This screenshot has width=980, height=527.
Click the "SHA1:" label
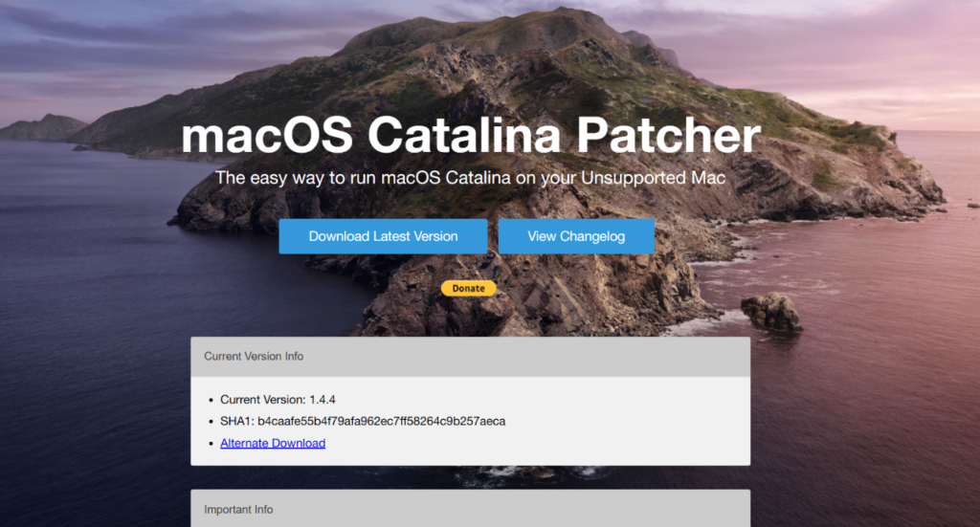(x=237, y=421)
